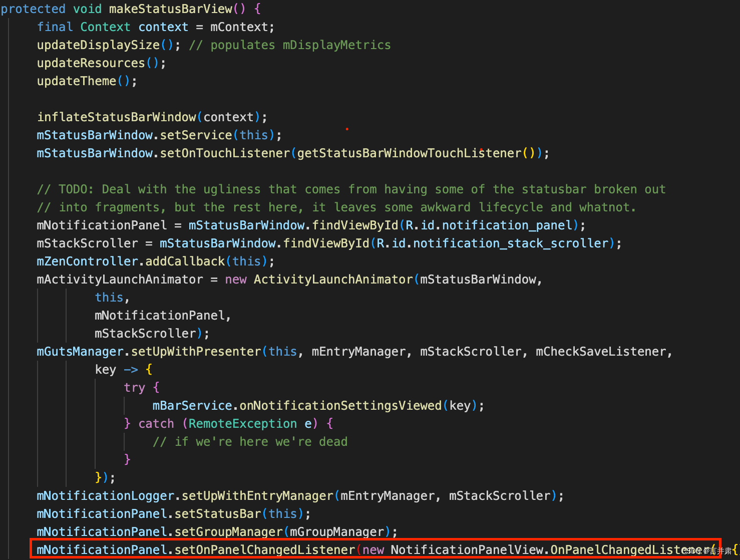740x560 pixels.
Task: Click the 'mStackScroller);' argument line
Action: coord(152,334)
